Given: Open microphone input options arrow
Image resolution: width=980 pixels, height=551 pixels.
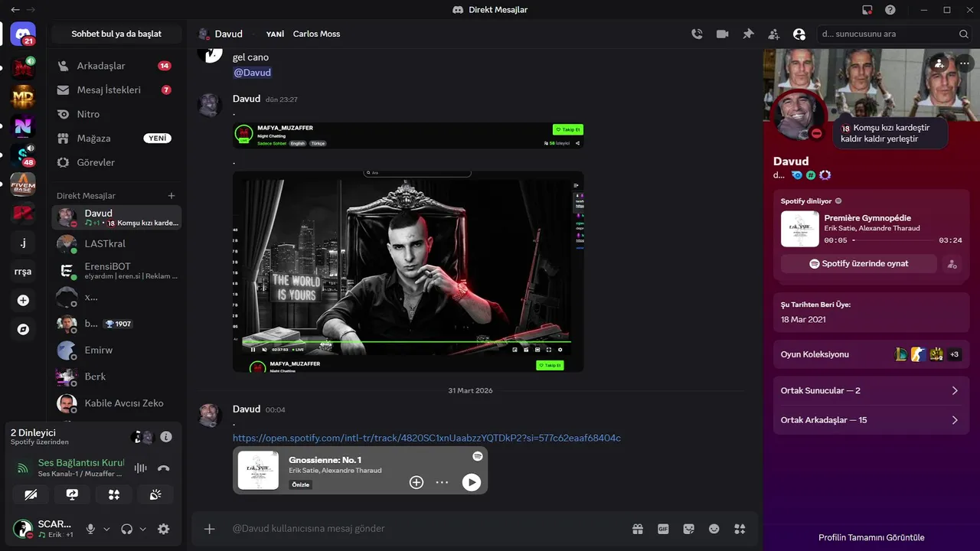Looking at the screenshot, I should pos(106,529).
